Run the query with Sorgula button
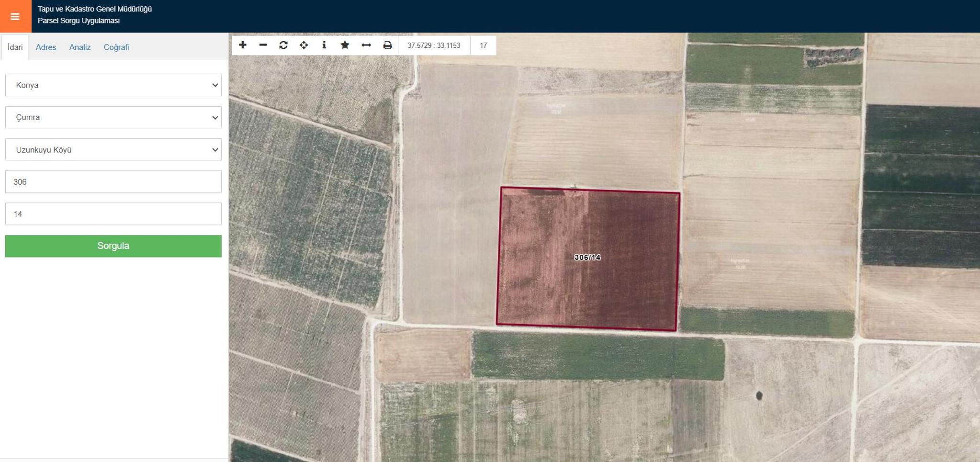Screen dimensions: 980x462 click(x=113, y=246)
